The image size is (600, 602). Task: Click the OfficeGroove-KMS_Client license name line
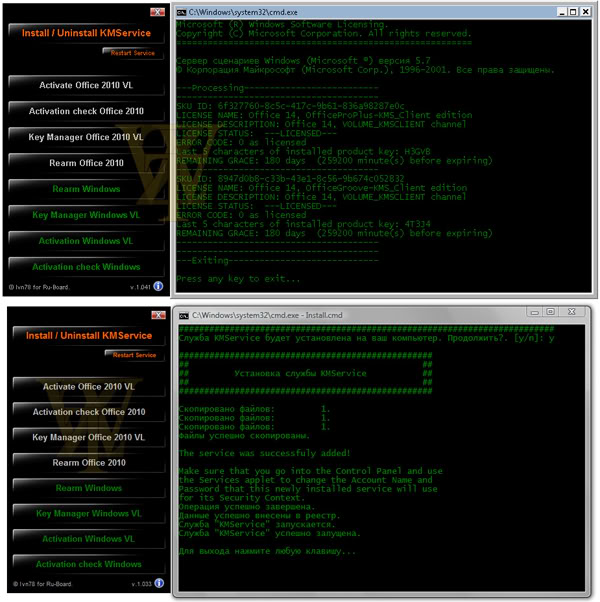(x=322, y=188)
